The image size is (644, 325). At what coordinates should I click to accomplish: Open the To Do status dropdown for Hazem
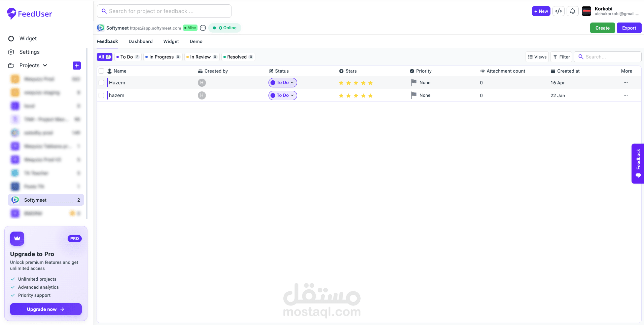coord(283,83)
